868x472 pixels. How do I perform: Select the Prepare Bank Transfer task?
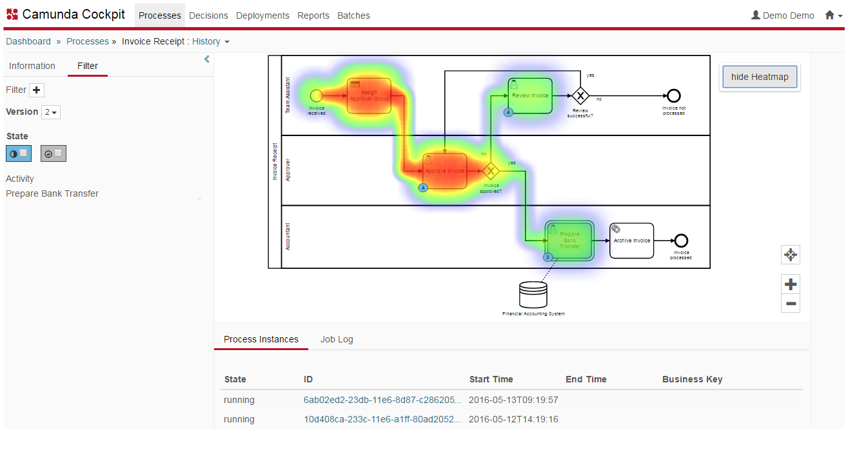tap(569, 241)
